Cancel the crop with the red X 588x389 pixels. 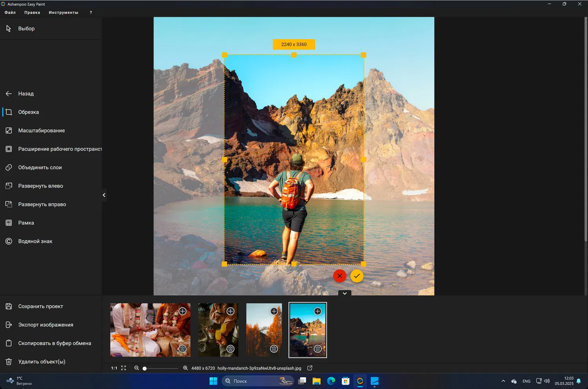click(339, 276)
